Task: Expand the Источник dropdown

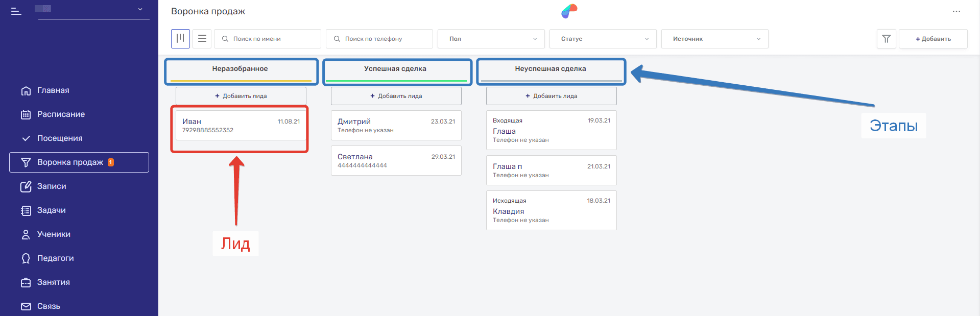Action: [x=714, y=39]
